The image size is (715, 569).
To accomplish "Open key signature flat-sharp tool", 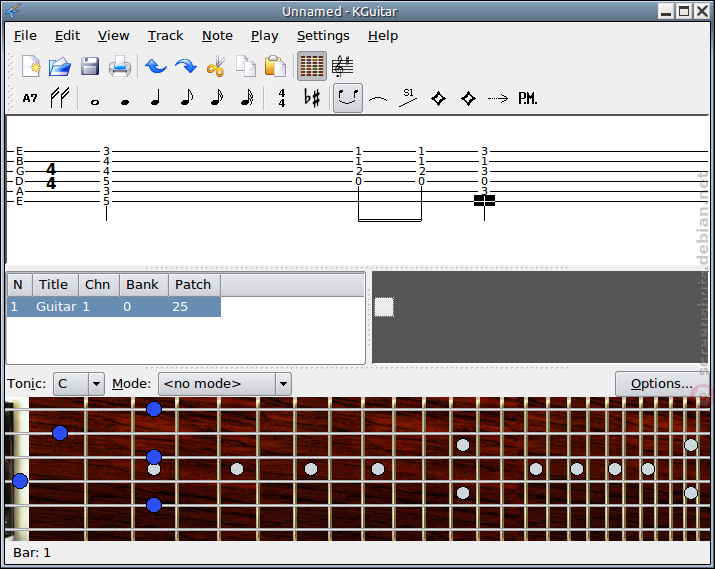I will pos(312,98).
